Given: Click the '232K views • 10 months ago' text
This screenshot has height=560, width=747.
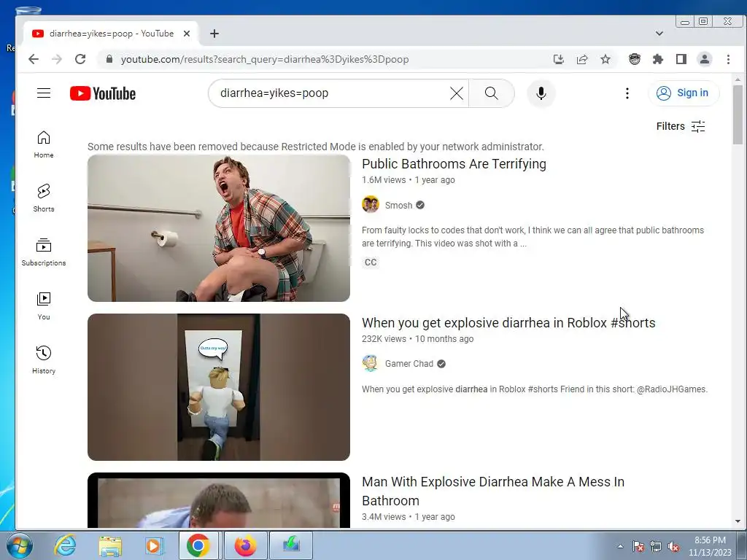Looking at the screenshot, I should [x=417, y=339].
